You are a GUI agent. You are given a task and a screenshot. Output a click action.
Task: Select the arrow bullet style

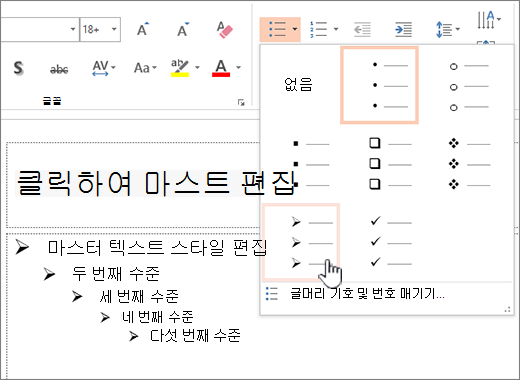[301, 242]
